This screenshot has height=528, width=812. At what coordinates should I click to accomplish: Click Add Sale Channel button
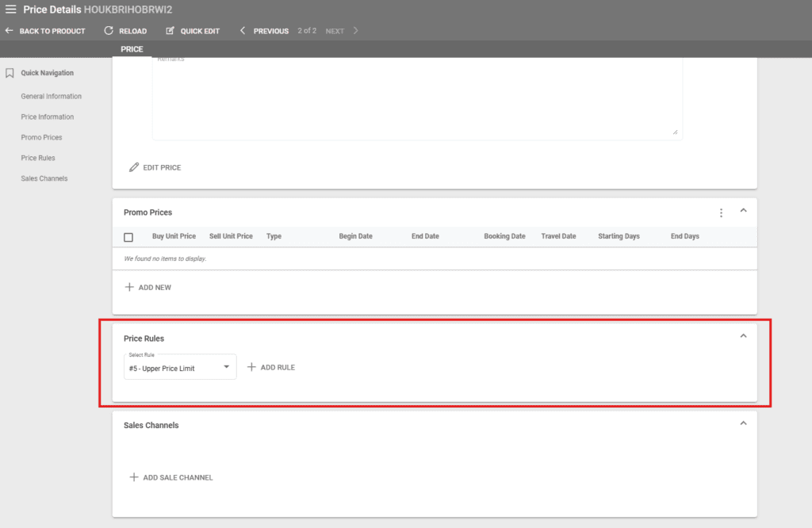pyautogui.click(x=171, y=477)
